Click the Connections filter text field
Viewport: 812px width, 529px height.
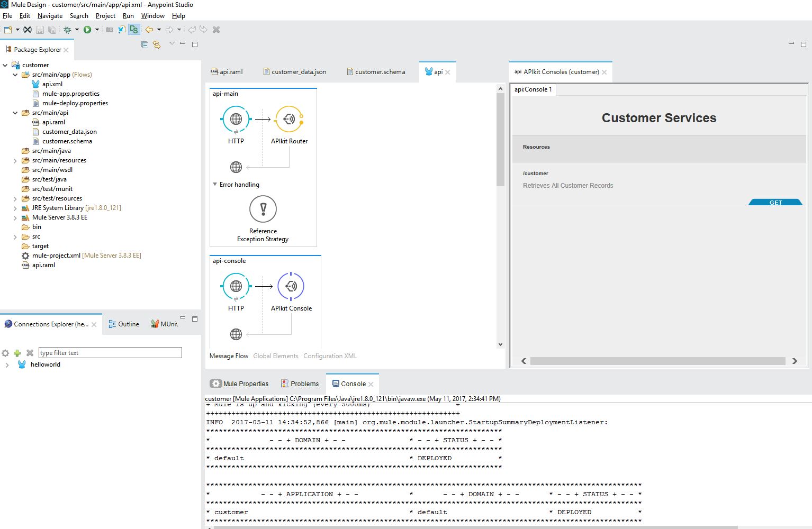pyautogui.click(x=110, y=353)
